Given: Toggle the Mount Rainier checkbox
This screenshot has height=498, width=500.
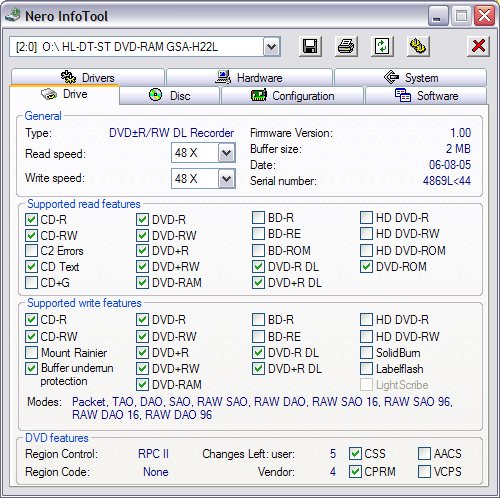Looking at the screenshot, I should [x=31, y=352].
